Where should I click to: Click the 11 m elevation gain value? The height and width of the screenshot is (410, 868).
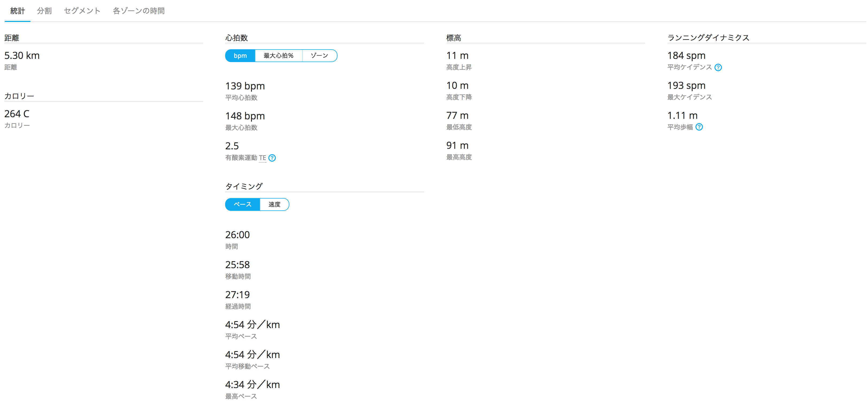click(x=457, y=55)
